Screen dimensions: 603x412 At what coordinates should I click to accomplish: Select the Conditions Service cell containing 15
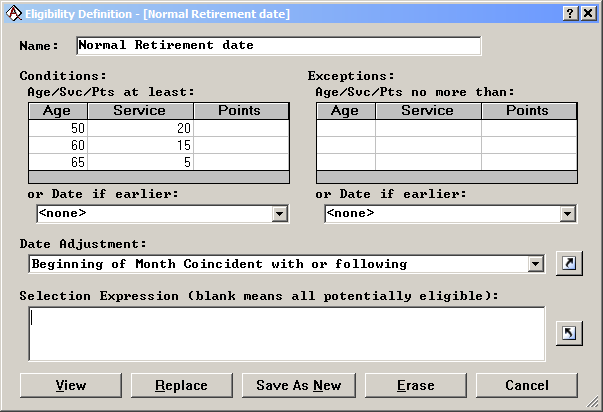click(x=138, y=145)
